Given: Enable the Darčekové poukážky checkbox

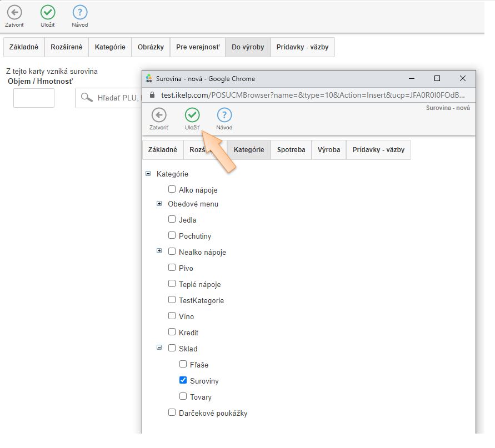Looking at the screenshot, I should [172, 412].
